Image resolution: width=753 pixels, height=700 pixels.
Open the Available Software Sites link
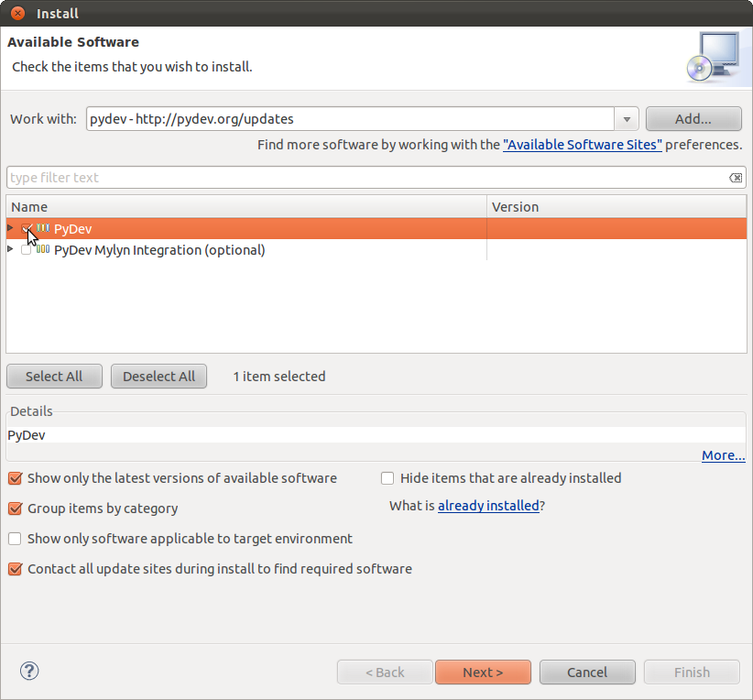tap(582, 145)
